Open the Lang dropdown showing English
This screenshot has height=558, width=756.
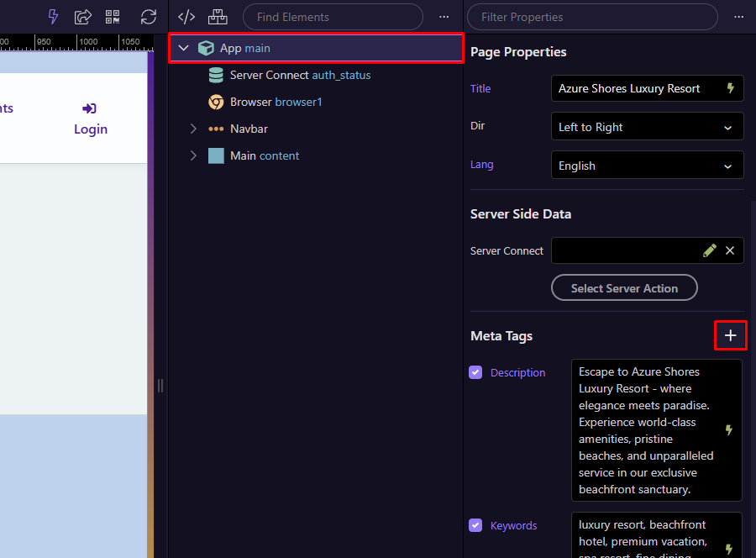[647, 166]
